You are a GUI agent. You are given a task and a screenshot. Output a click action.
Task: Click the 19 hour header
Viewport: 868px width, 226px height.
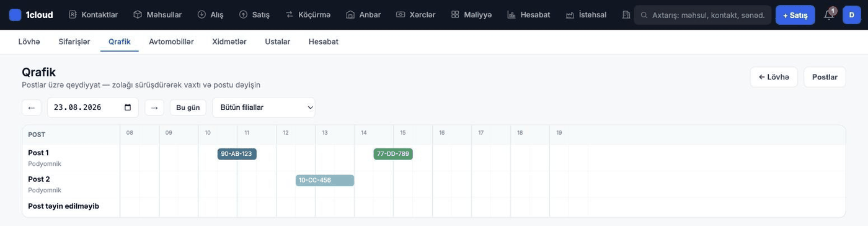pos(559,133)
